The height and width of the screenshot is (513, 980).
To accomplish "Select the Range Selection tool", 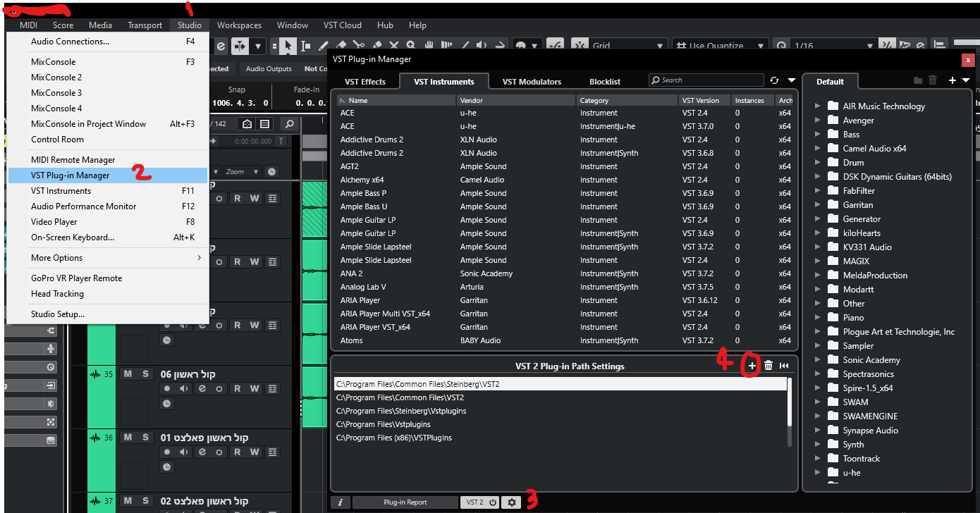I will tap(305, 46).
